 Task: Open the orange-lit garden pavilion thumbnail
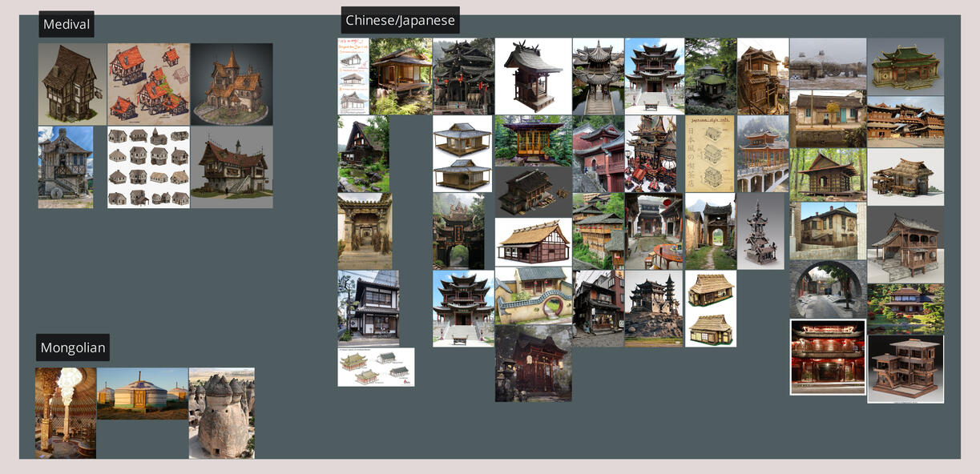(533, 140)
